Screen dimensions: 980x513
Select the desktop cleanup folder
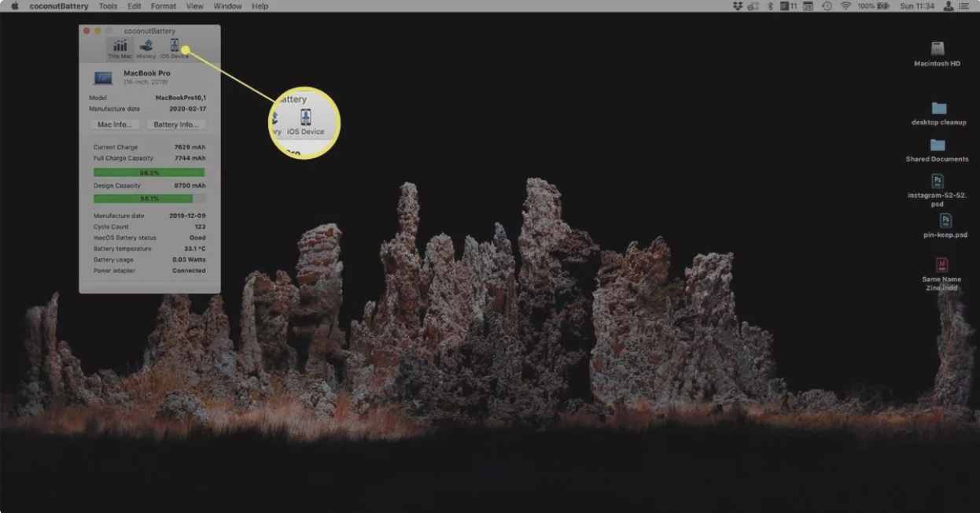pos(938,109)
